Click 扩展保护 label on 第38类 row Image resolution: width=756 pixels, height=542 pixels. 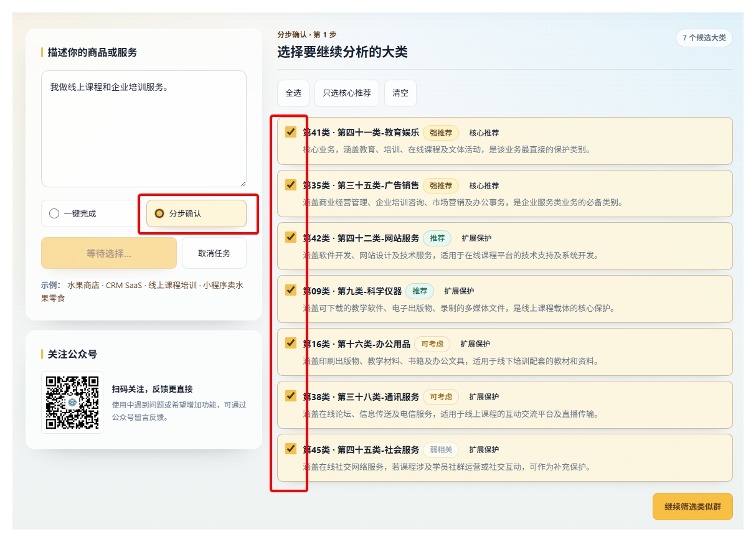[x=484, y=397]
